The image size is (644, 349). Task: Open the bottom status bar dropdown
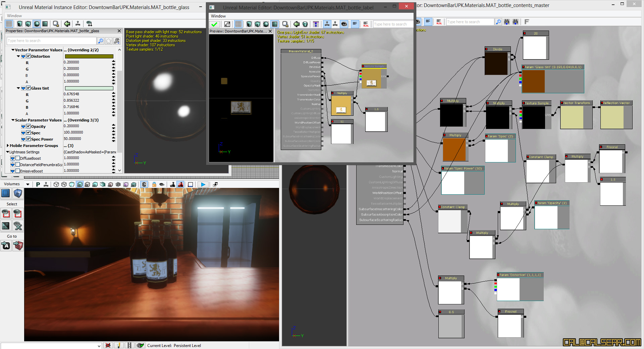[x=99, y=346]
